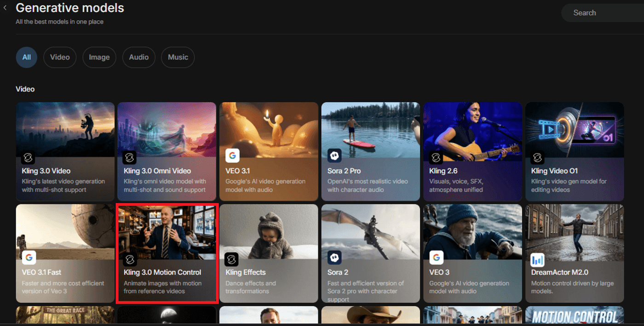Click the Google icon on VEO 3.1 Fast card

(29, 257)
